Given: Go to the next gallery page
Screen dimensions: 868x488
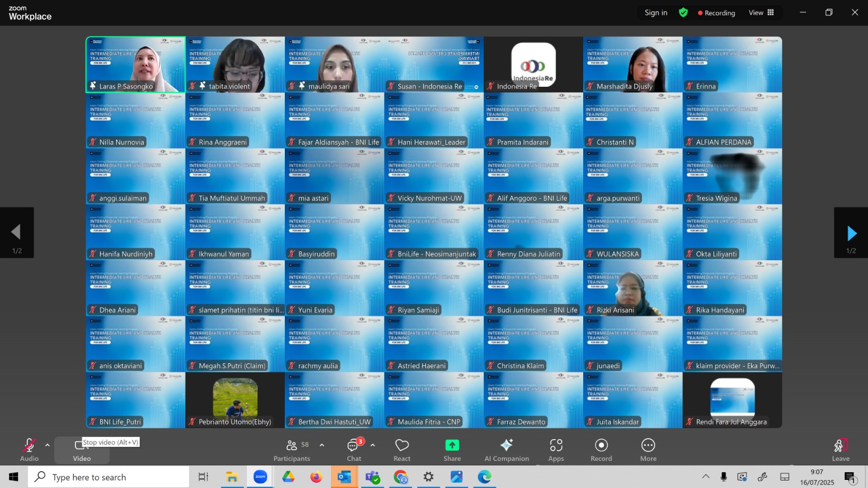Looking at the screenshot, I should click(851, 233).
